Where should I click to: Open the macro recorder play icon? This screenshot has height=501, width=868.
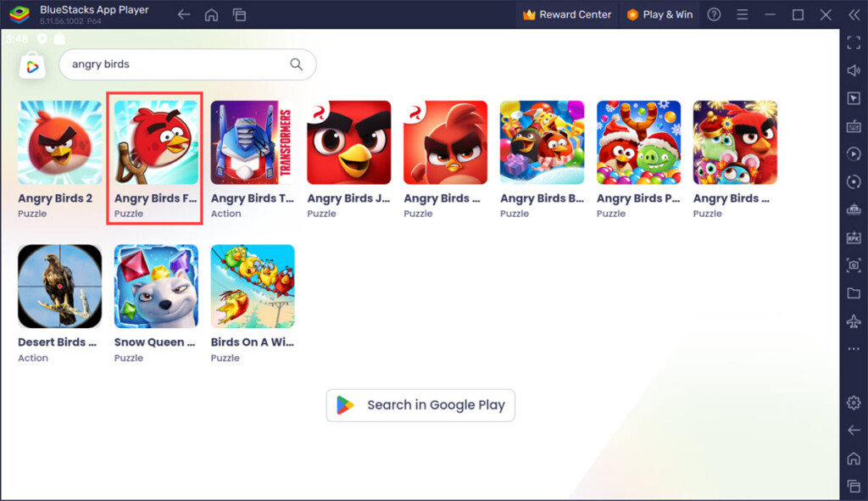pos(854,154)
